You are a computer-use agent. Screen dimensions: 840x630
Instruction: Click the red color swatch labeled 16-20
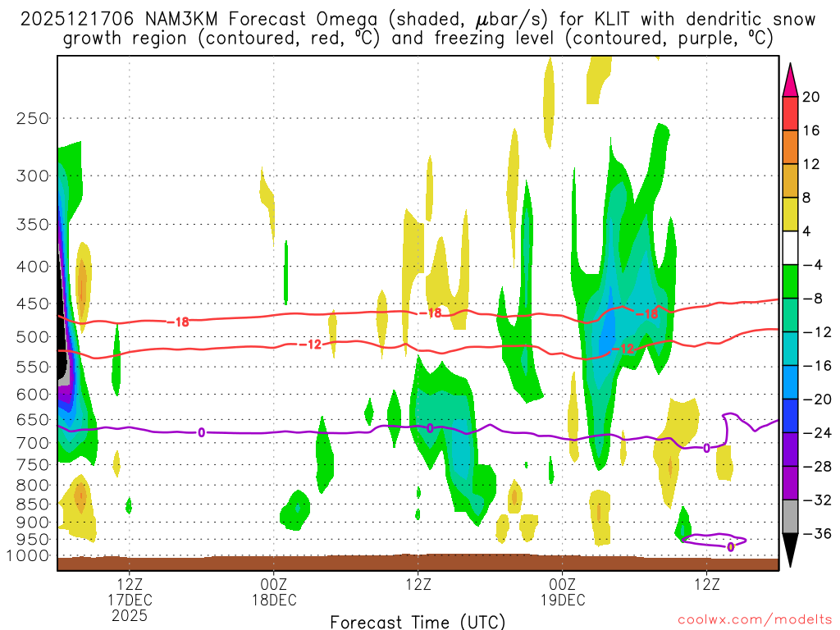pyautogui.click(x=790, y=113)
